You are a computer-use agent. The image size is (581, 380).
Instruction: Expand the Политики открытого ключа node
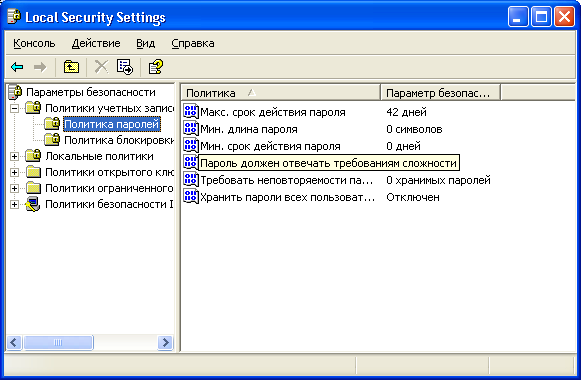14,172
